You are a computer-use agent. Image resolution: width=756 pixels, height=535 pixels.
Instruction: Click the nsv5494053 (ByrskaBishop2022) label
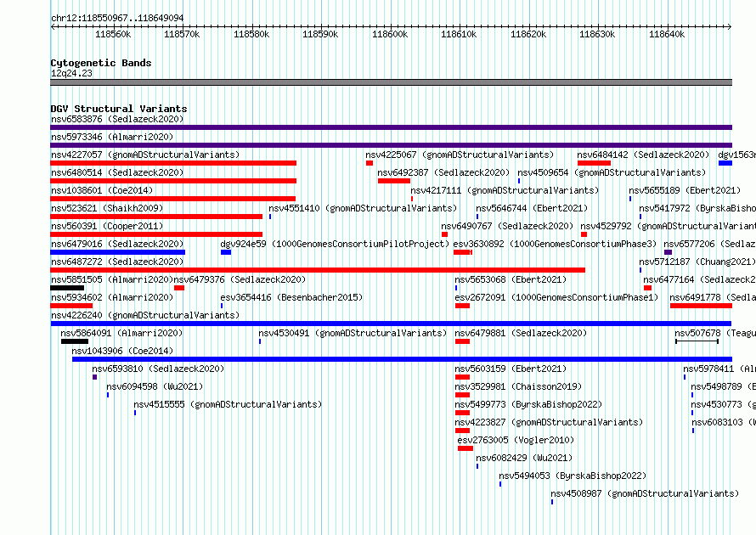pyautogui.click(x=573, y=476)
